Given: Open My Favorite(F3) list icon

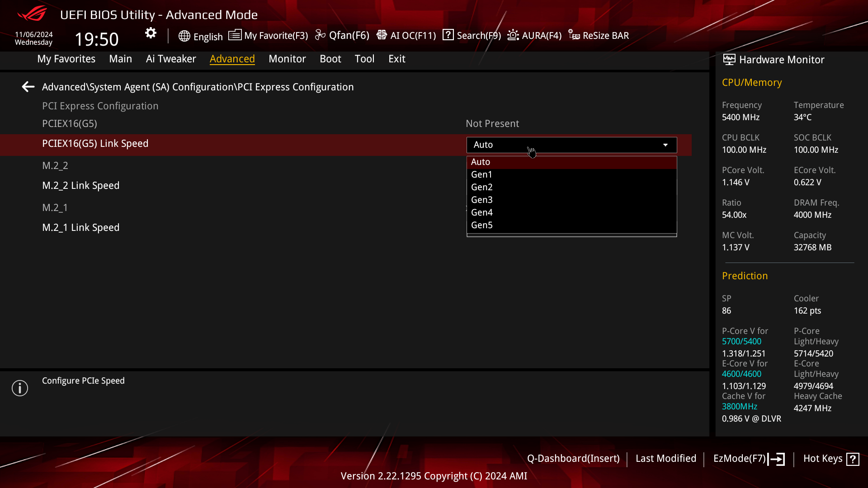Looking at the screenshot, I should tap(235, 35).
